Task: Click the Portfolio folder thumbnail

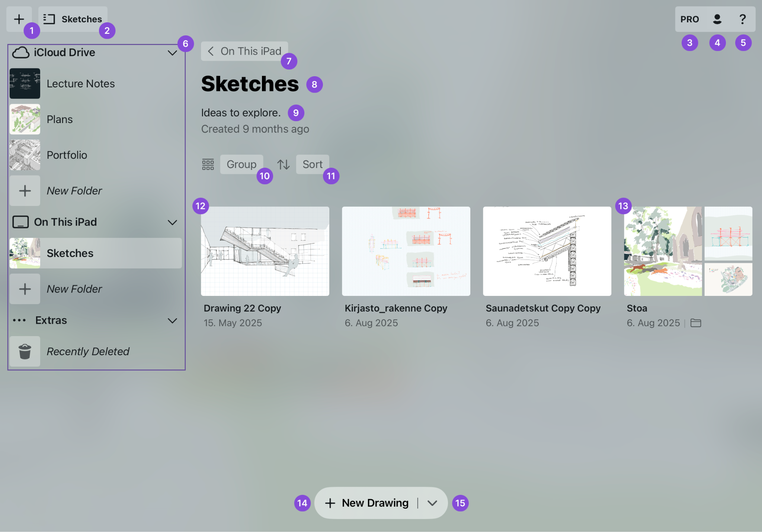Action: [x=25, y=155]
